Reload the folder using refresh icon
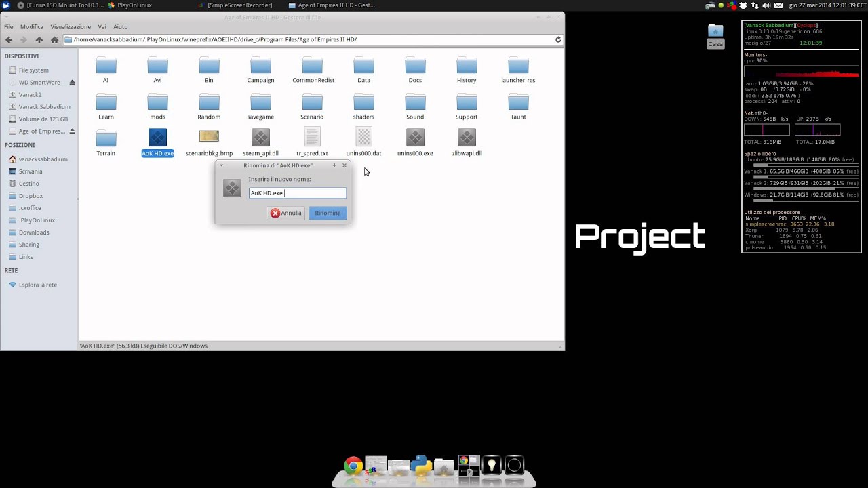The width and height of the screenshot is (868, 488). coord(558,39)
